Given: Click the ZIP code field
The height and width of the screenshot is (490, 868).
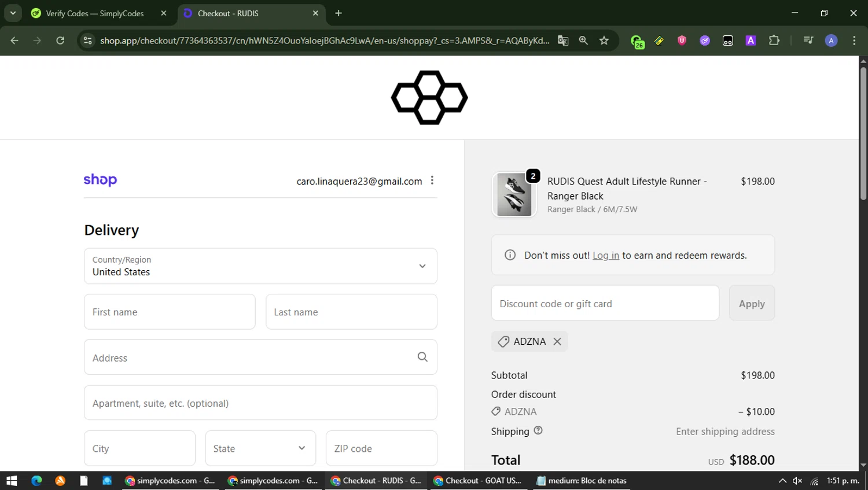Looking at the screenshot, I should [x=381, y=448].
